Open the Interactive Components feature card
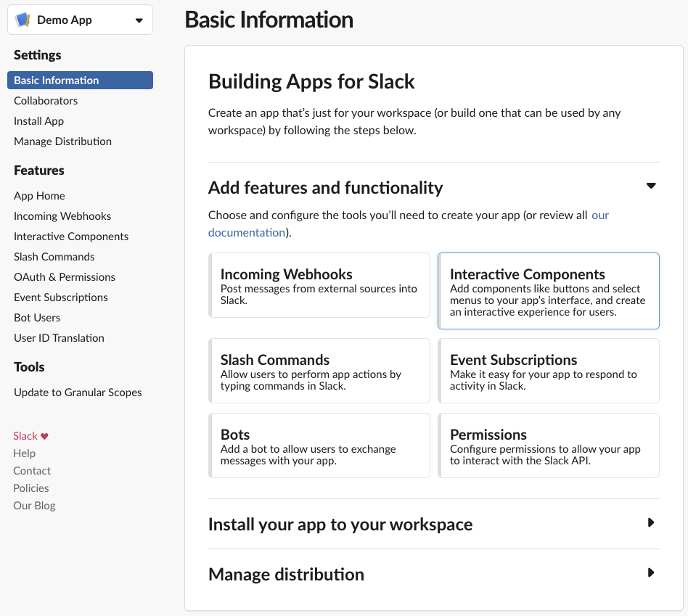 (x=549, y=291)
